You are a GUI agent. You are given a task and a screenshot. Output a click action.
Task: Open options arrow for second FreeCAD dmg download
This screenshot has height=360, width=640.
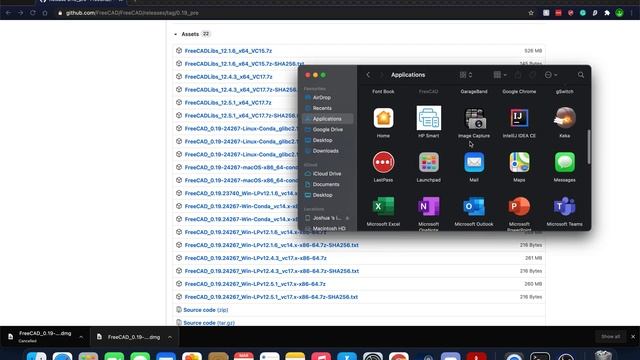(170, 337)
